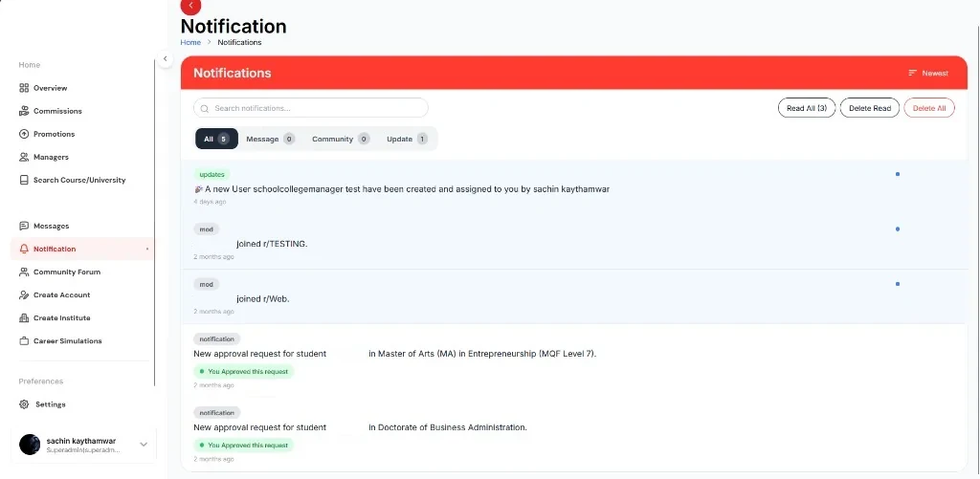The height and width of the screenshot is (479, 980).
Task: Click the Create Institute building icon
Action: click(24, 317)
